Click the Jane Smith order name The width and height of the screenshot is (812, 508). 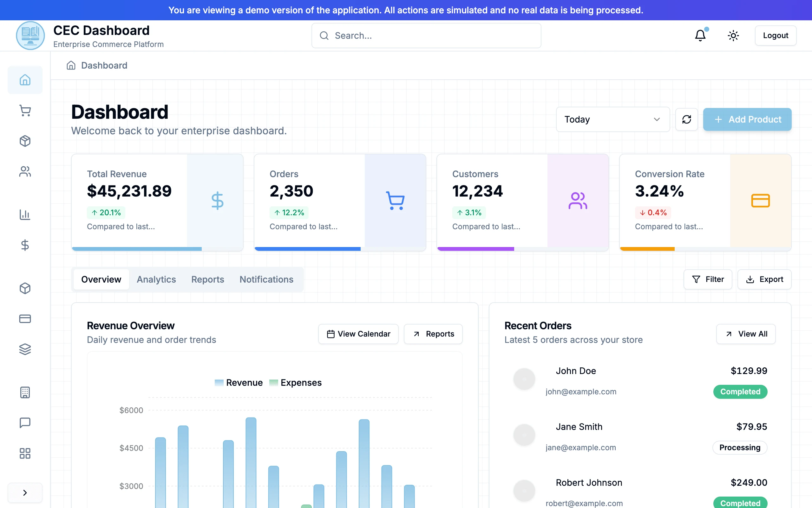point(579,426)
